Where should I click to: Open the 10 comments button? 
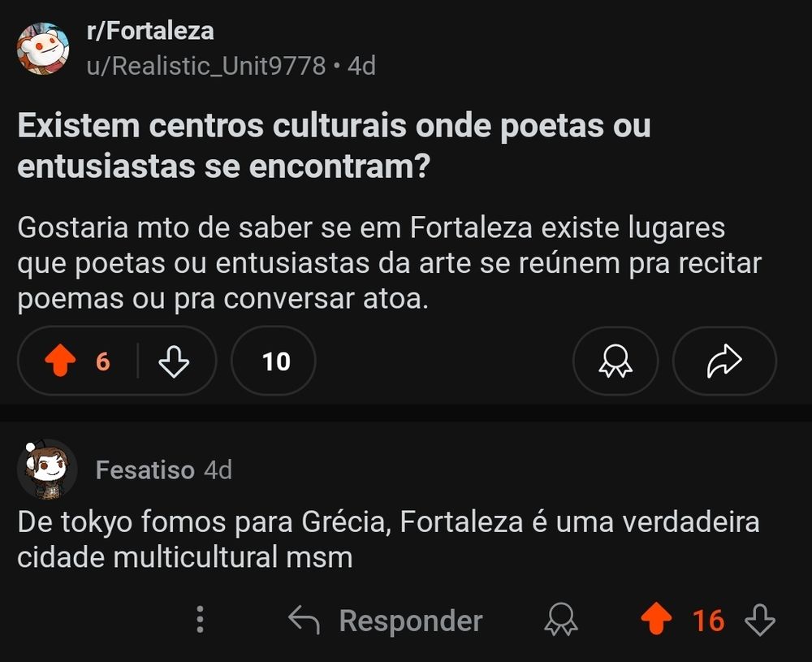pyautogui.click(x=274, y=361)
